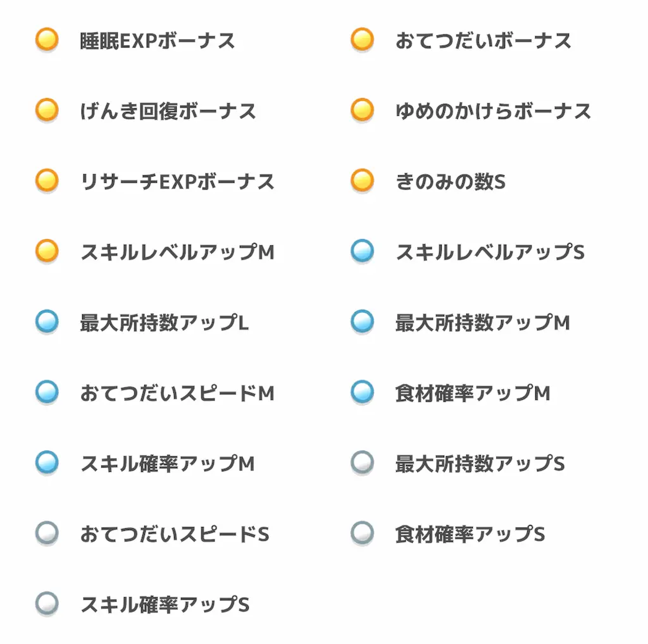Select the gold orb for きのみの数S
The width and height of the screenshot is (648, 644).
pyautogui.click(x=363, y=180)
